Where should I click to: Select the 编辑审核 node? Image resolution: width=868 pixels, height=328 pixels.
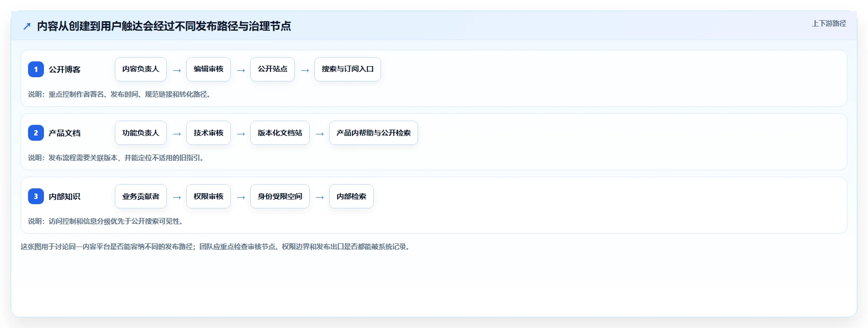pyautogui.click(x=209, y=69)
